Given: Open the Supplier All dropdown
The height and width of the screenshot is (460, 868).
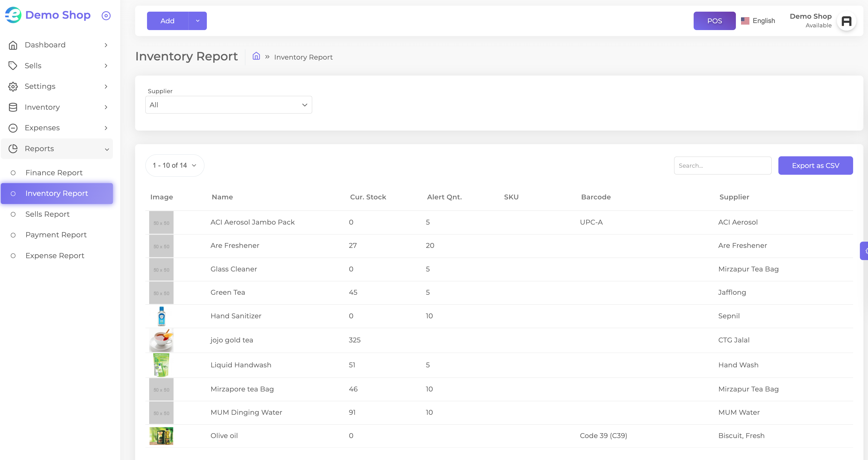Looking at the screenshot, I should point(229,105).
